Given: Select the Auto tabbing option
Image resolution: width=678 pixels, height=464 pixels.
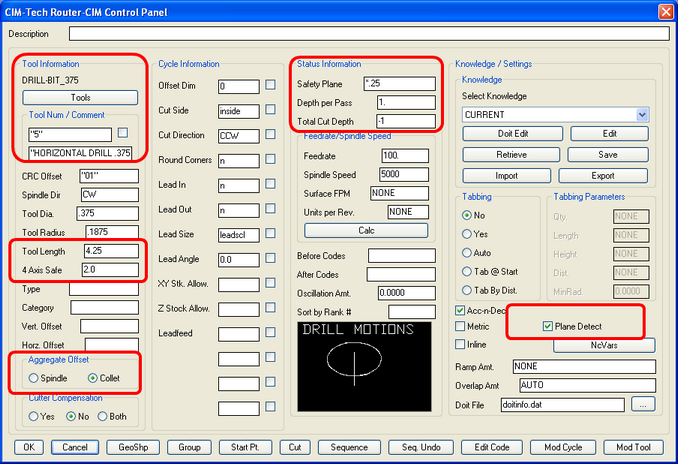Looking at the screenshot, I should click(467, 253).
